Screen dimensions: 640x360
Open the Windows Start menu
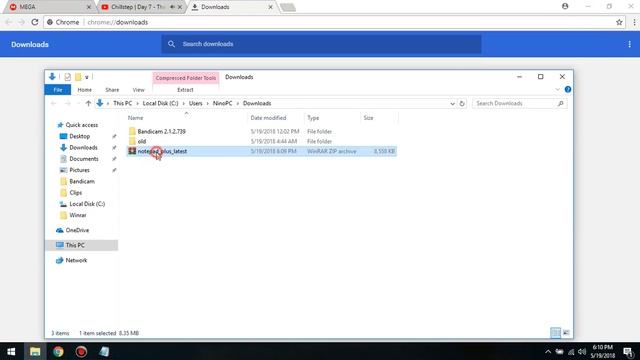click(11, 351)
